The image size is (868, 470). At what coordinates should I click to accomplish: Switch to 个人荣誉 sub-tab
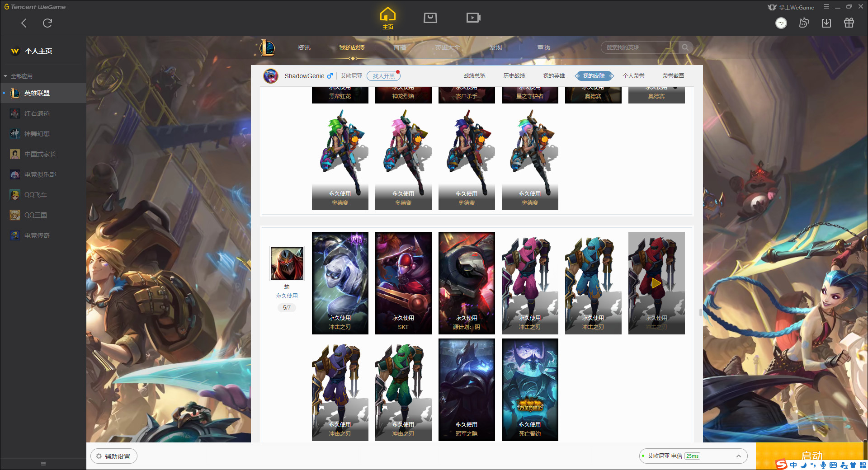pos(633,76)
